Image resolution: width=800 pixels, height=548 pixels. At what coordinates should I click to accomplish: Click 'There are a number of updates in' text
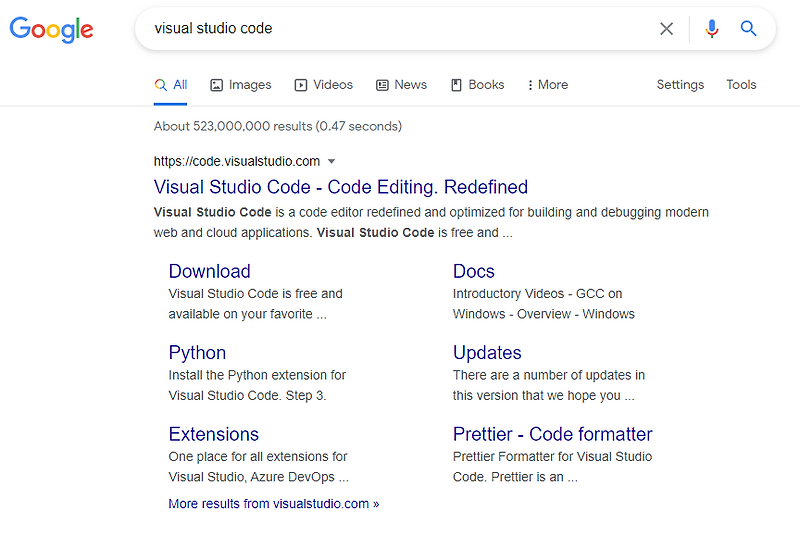(x=548, y=375)
